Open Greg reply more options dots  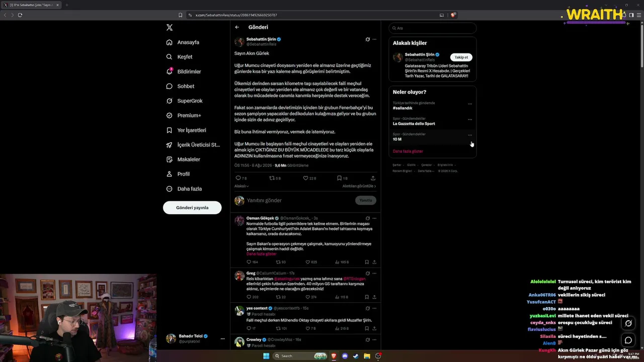(374, 274)
